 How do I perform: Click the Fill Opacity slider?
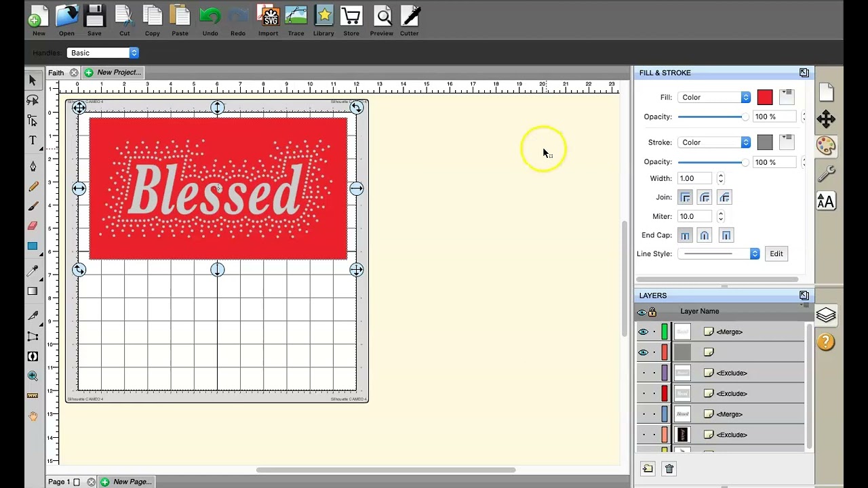713,117
